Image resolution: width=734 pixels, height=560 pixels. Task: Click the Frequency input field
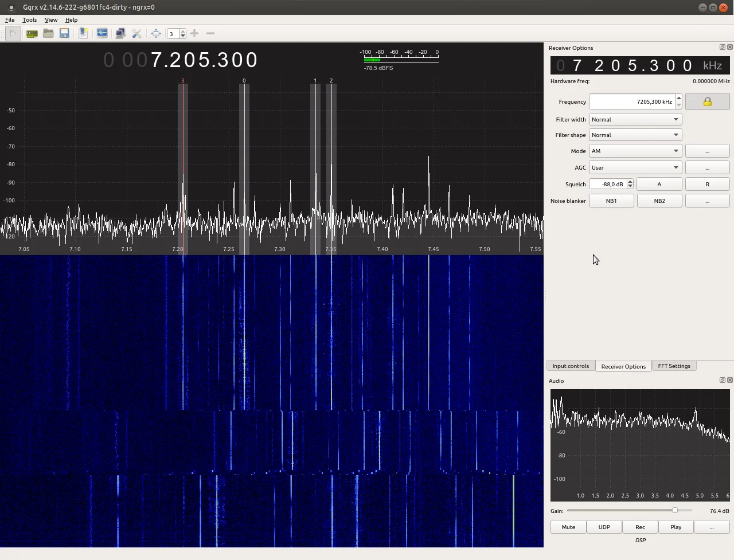pos(631,102)
